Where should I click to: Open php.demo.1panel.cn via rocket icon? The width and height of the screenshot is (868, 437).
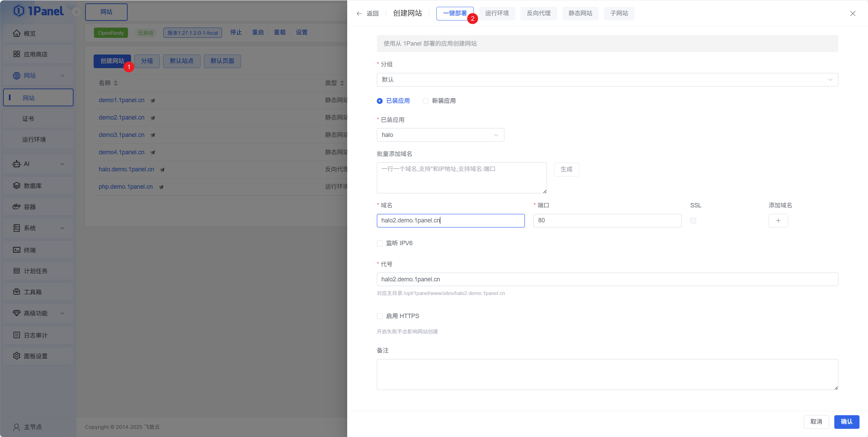click(161, 187)
